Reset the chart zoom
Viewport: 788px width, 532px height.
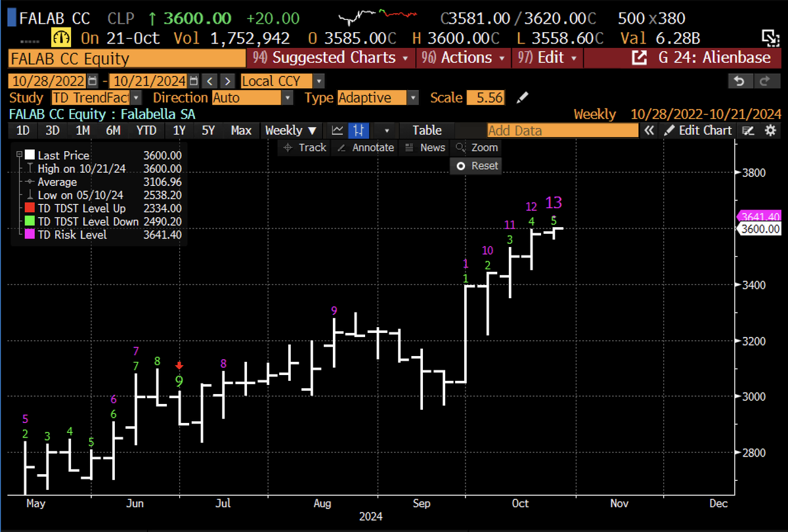point(477,166)
